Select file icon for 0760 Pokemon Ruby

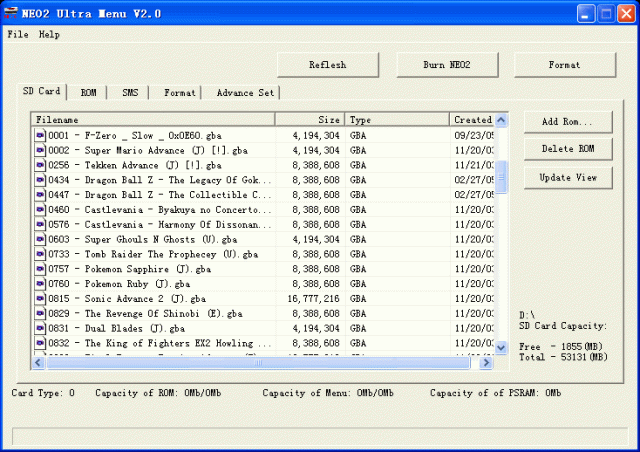[40, 284]
